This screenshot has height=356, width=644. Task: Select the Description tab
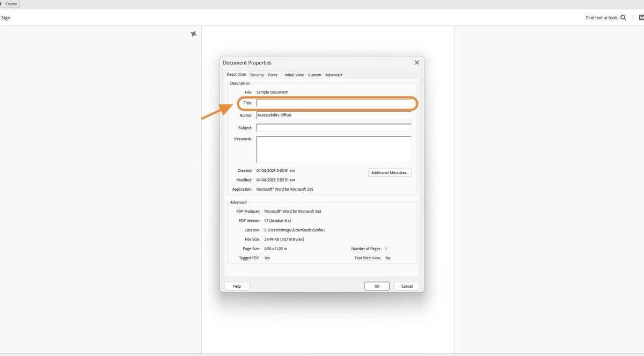[x=236, y=74]
